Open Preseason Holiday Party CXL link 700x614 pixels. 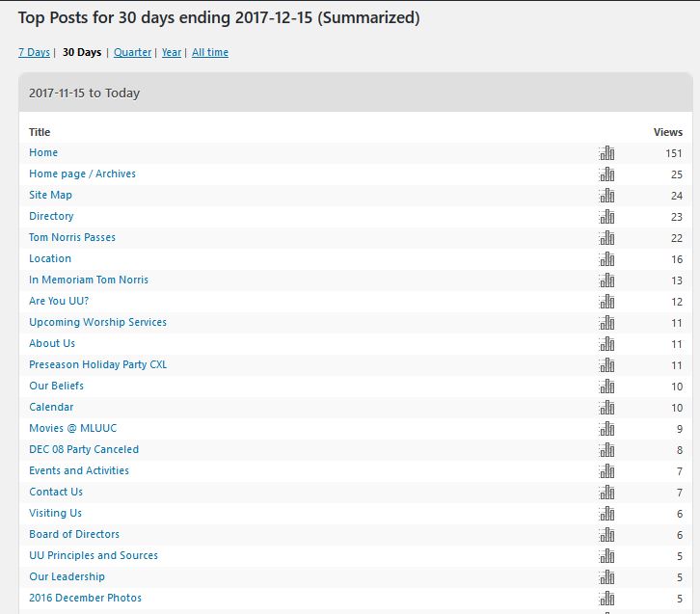click(97, 364)
